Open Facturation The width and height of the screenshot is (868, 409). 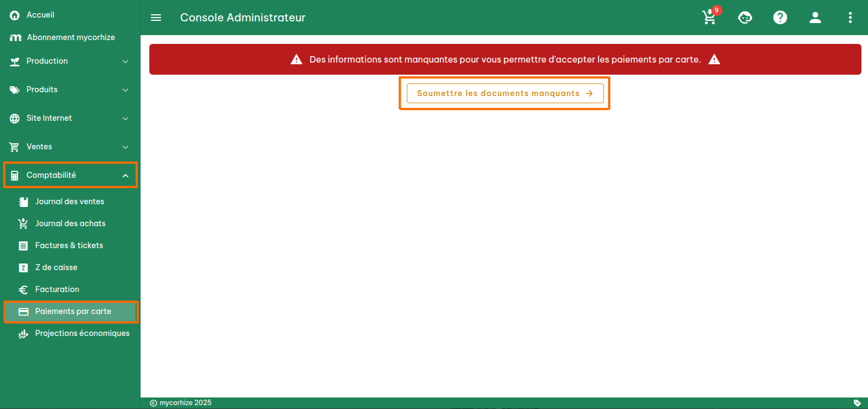(x=70, y=289)
